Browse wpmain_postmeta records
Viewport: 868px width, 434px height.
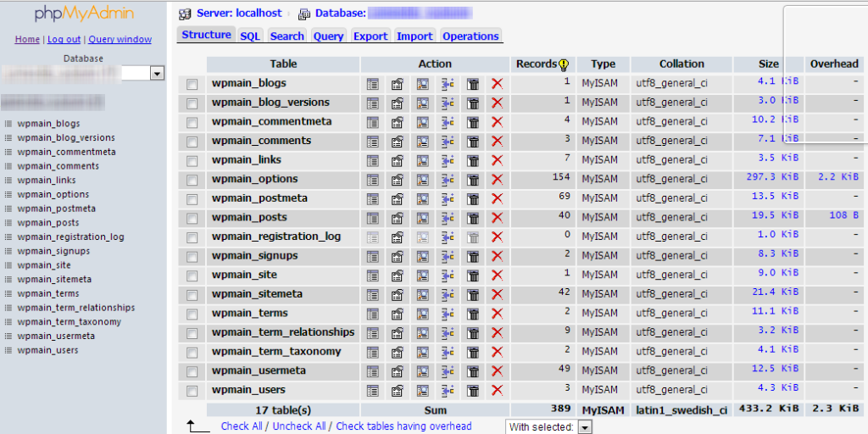(373, 198)
